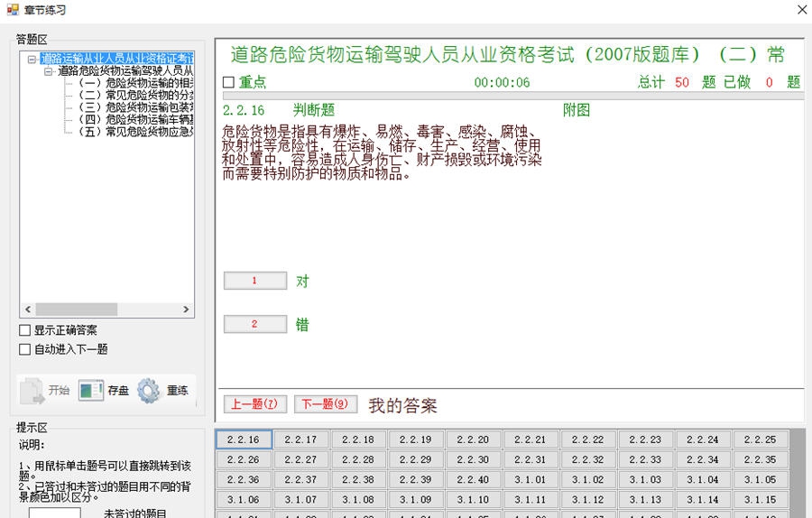Go to next question 下一题(X)
Screen dimensions: 812x518
coord(326,404)
